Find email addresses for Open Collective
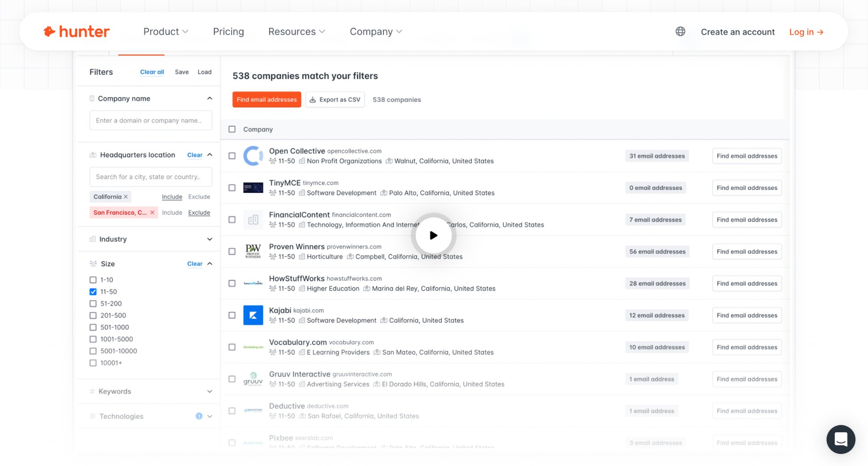Image resolution: width=868 pixels, height=466 pixels. point(747,156)
